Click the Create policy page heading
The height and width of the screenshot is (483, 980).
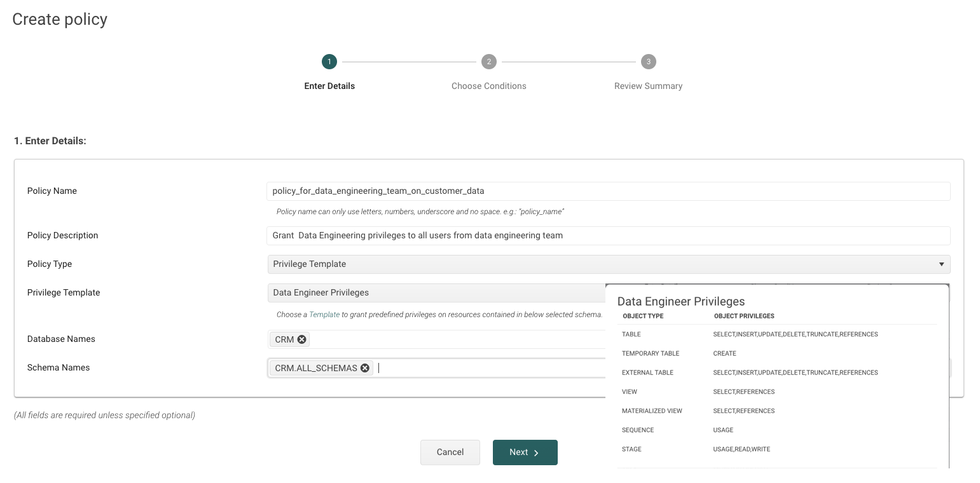coord(60,19)
